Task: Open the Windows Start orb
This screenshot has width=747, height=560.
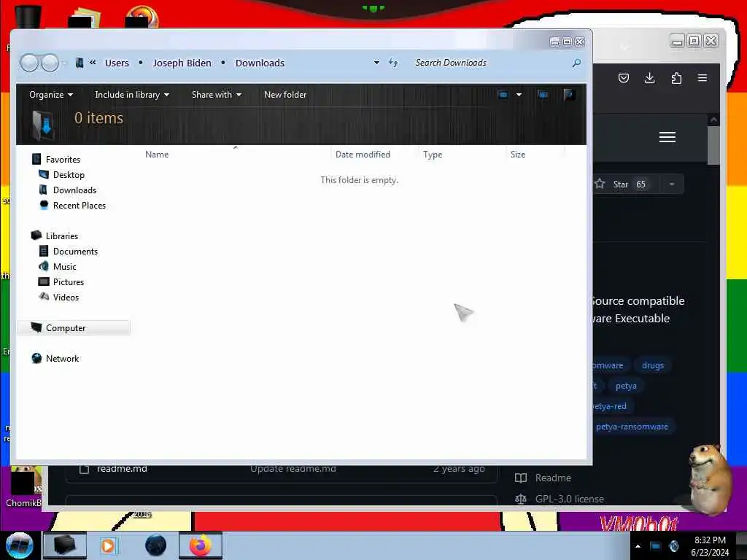Action: (x=20, y=545)
